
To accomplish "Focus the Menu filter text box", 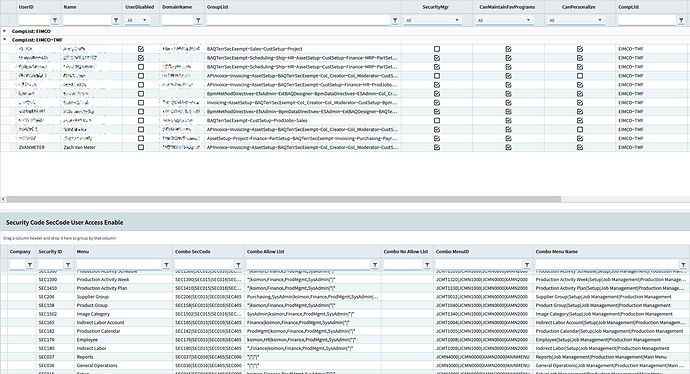I will pos(119,265).
